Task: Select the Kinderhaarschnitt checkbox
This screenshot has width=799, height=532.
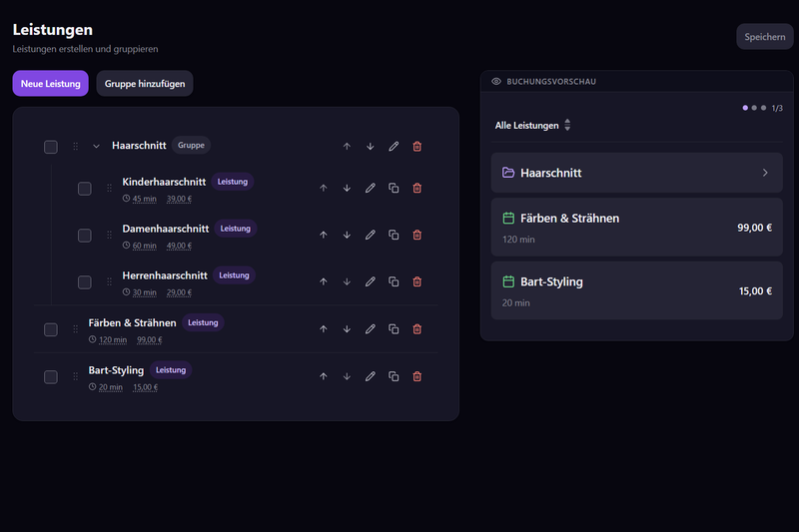Action: click(x=85, y=189)
